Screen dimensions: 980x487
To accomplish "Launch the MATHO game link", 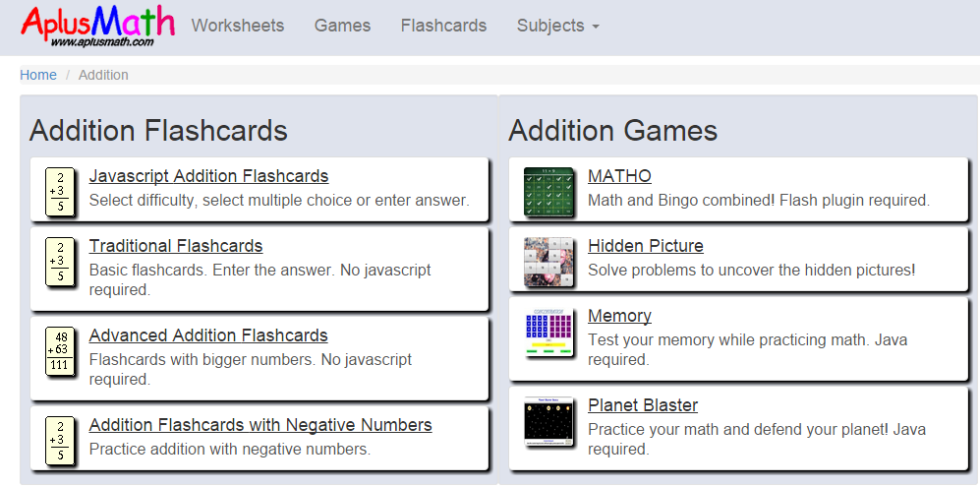I will pos(619,176).
